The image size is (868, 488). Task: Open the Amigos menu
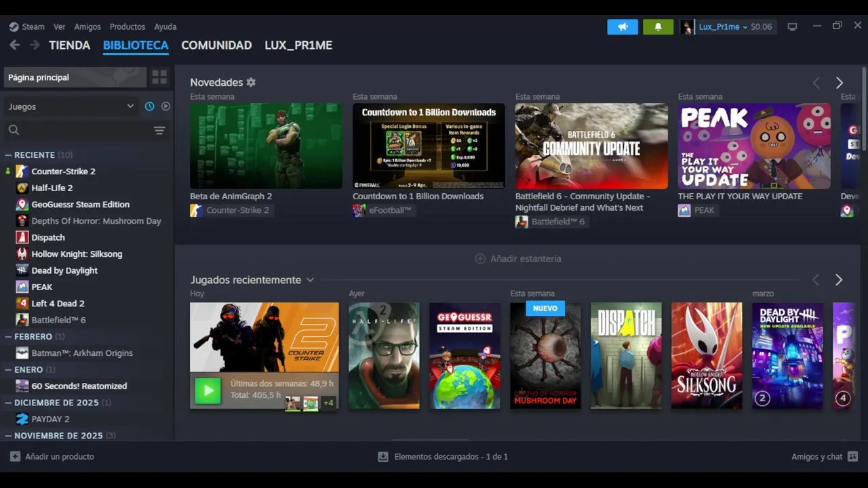tap(87, 27)
